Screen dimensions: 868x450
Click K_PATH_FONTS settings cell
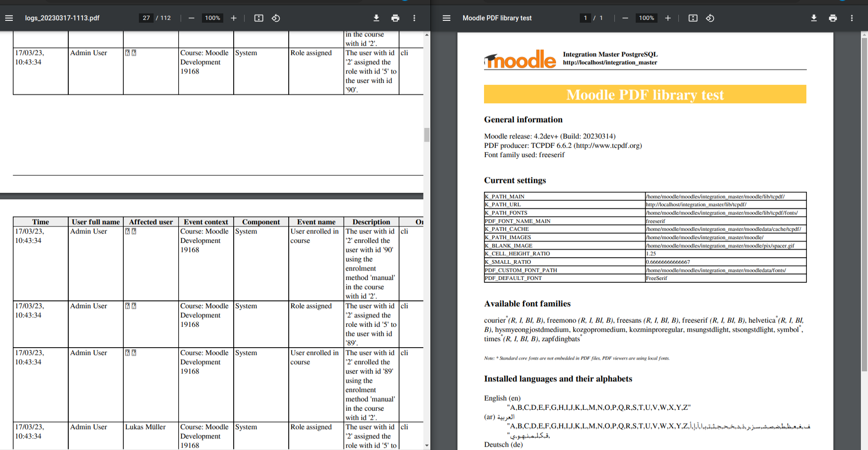coord(564,213)
